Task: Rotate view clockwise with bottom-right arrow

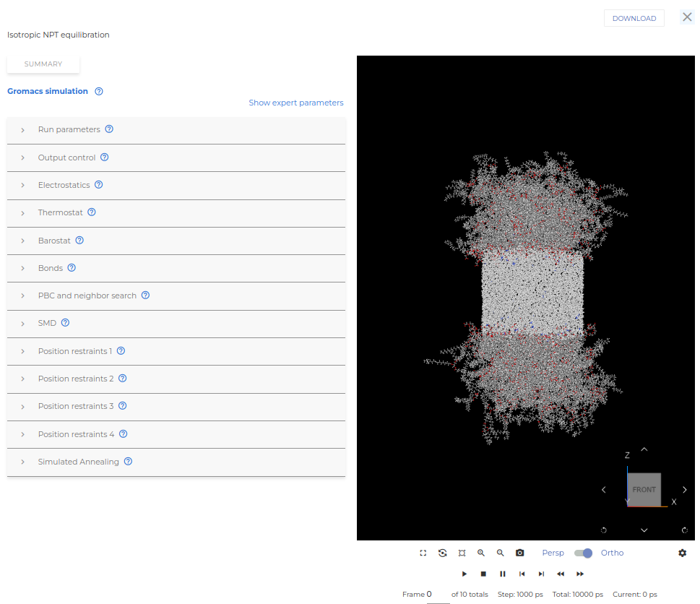Action: [x=684, y=530]
